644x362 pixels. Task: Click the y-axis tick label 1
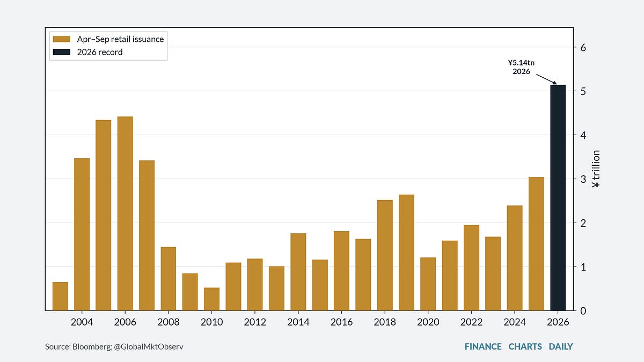584,267
